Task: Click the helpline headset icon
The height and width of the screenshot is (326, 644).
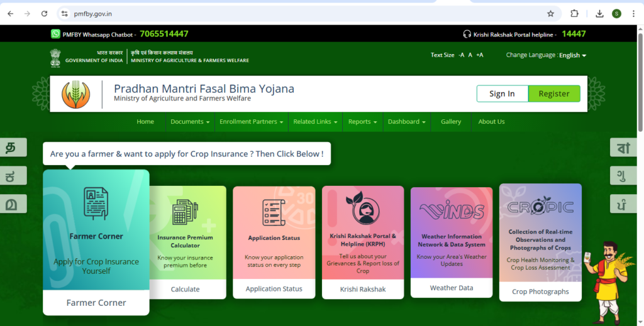Action: pos(467,34)
